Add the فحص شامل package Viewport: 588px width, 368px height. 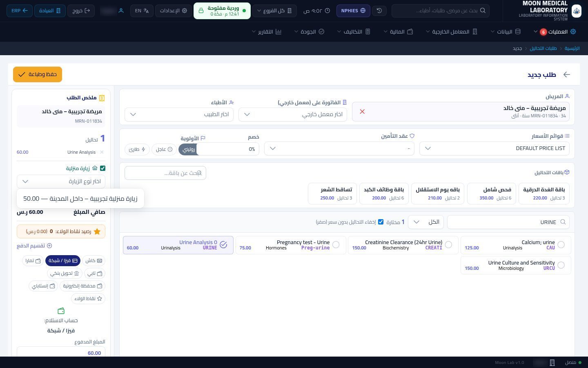click(491, 193)
